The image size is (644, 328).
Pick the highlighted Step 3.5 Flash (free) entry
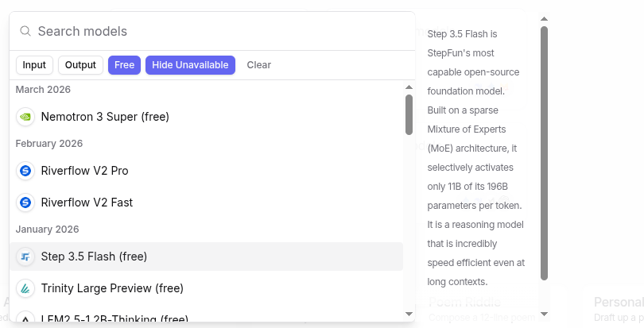94,257
